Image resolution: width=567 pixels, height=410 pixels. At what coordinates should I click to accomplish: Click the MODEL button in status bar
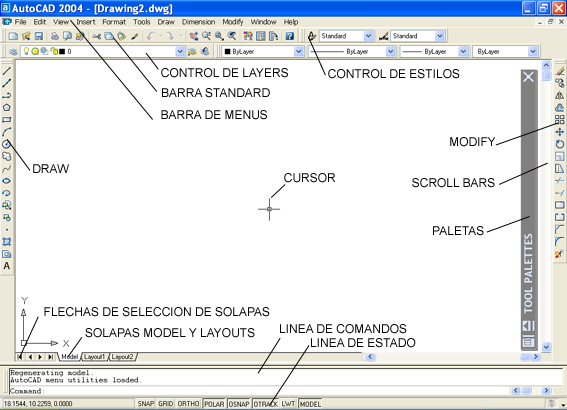[310, 403]
